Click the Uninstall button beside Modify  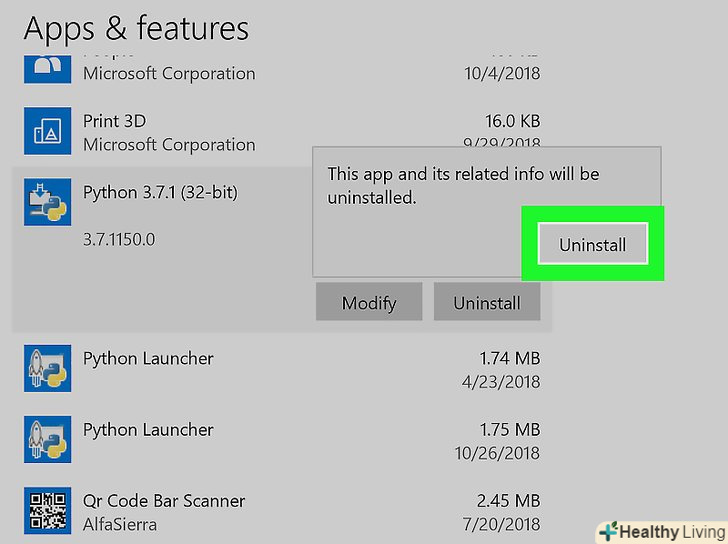487,302
